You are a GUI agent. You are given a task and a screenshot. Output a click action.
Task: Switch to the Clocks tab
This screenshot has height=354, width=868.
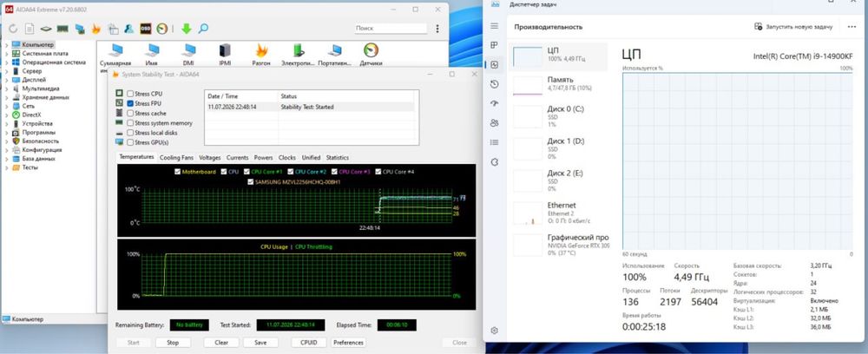[x=286, y=158]
